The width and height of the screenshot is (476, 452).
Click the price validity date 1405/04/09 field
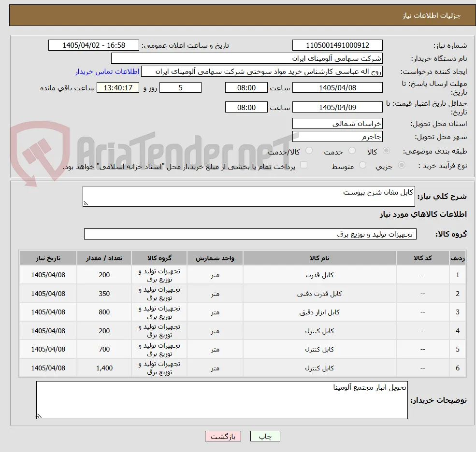point(337,107)
